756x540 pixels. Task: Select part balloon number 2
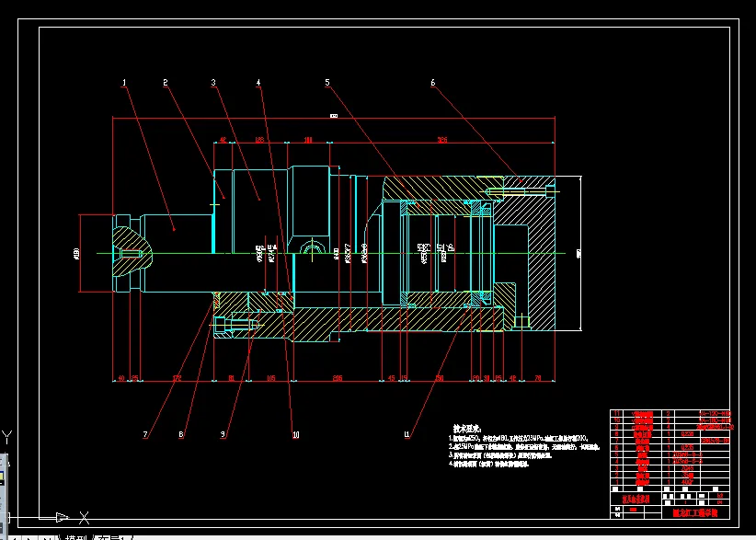(x=166, y=83)
